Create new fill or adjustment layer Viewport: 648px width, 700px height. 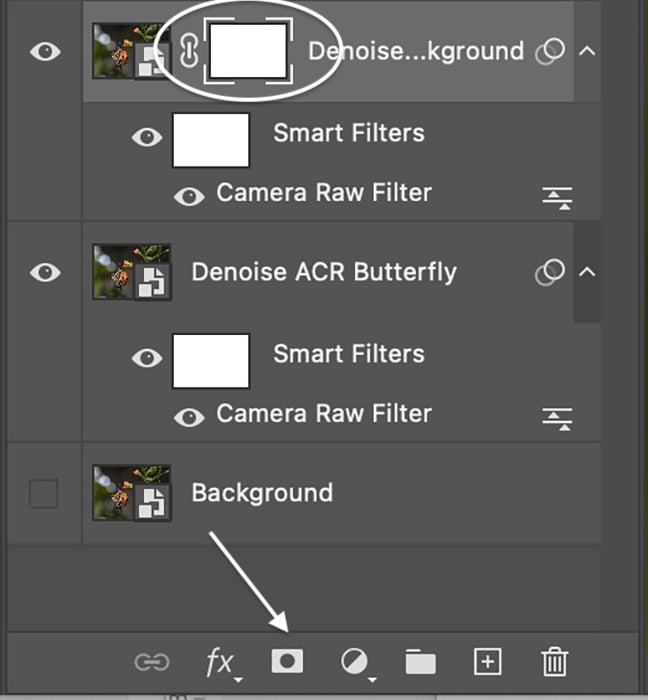pyautogui.click(x=357, y=664)
